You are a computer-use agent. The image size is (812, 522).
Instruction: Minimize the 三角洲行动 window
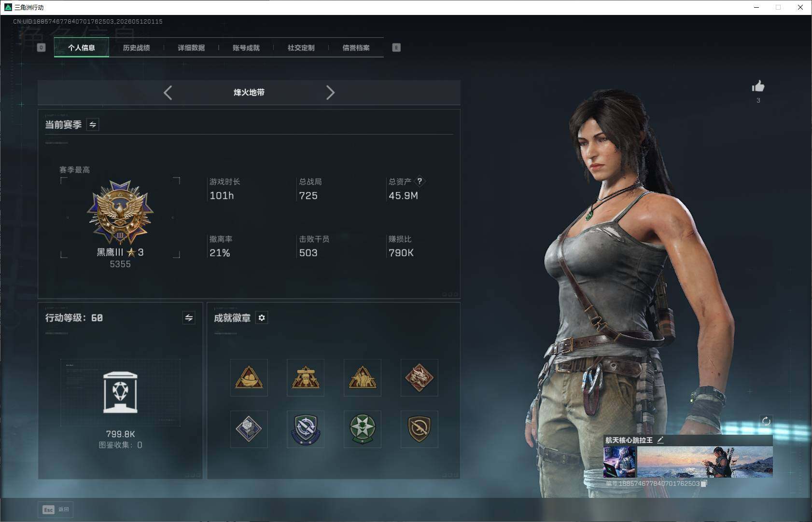pyautogui.click(x=756, y=7)
